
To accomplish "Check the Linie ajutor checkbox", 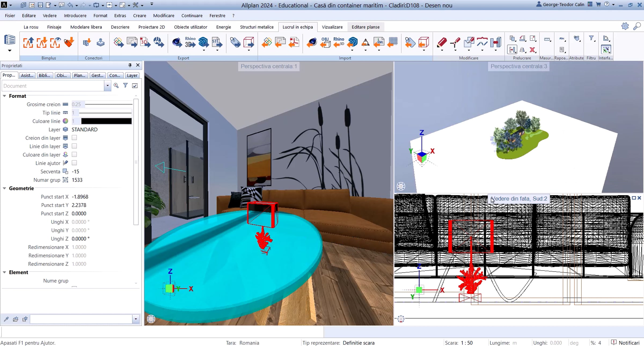I will click(74, 163).
